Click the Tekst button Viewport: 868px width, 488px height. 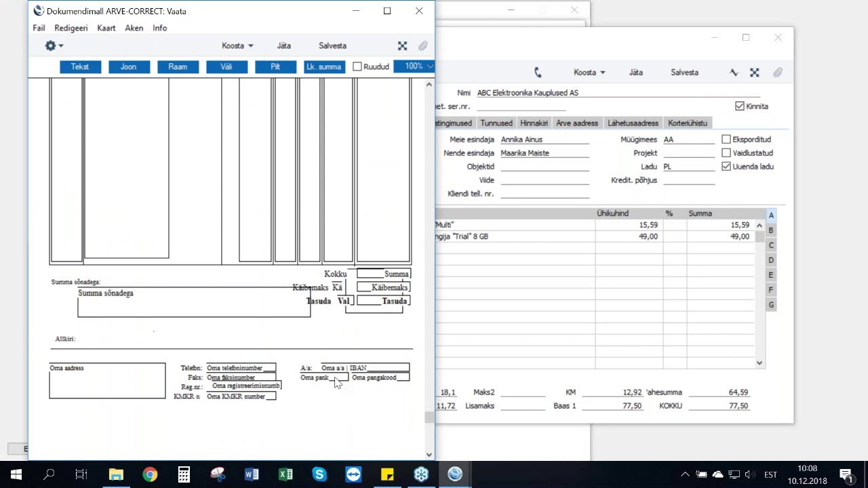click(x=80, y=66)
